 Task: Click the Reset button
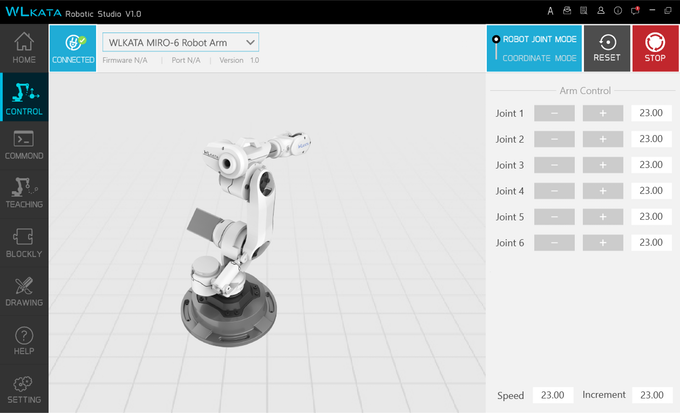pos(607,48)
